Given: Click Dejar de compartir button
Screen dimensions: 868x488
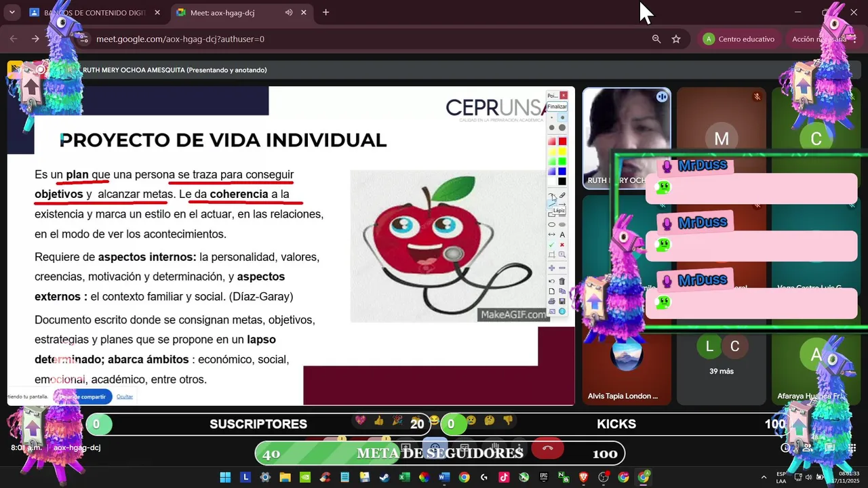Looking at the screenshot, I should pyautogui.click(x=82, y=396).
